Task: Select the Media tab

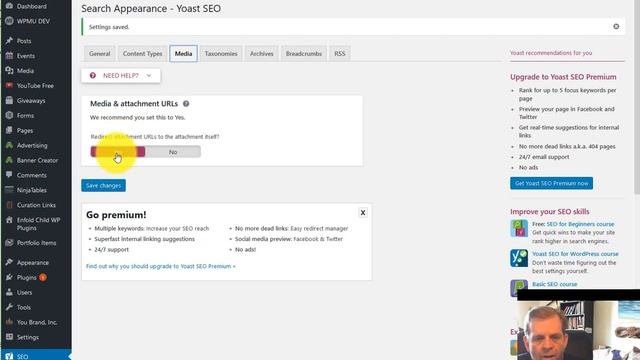Action: (183, 53)
